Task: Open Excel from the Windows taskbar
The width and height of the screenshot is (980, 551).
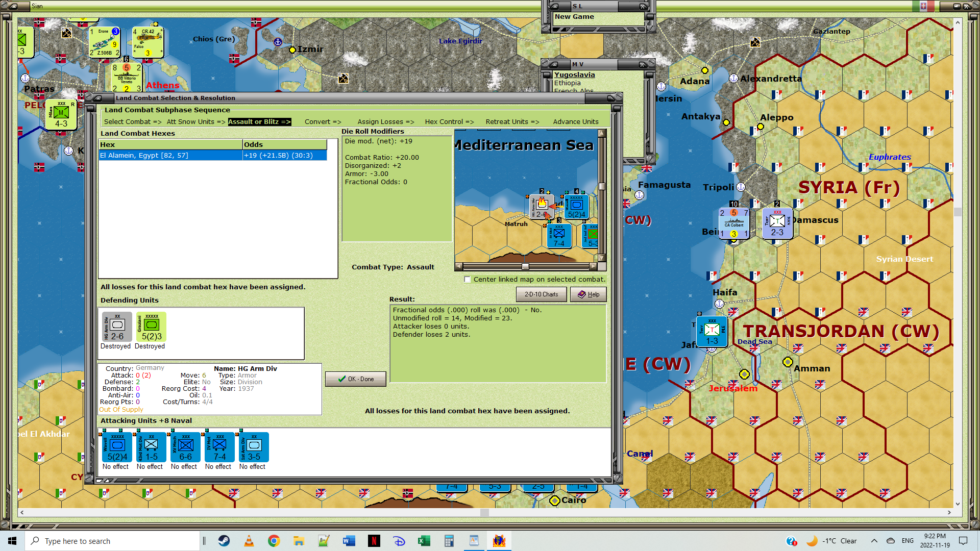Action: coord(424,541)
